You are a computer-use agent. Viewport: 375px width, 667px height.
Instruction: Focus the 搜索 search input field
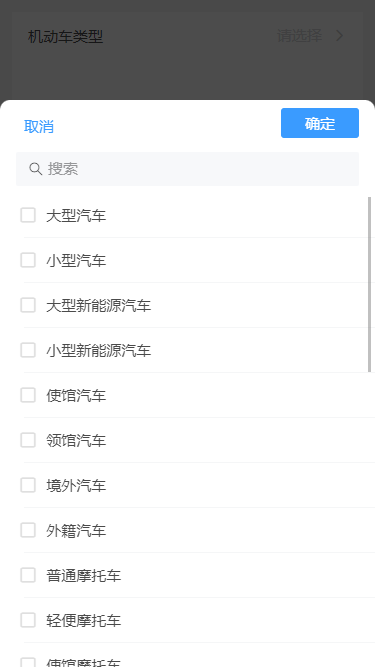pyautogui.click(x=188, y=169)
